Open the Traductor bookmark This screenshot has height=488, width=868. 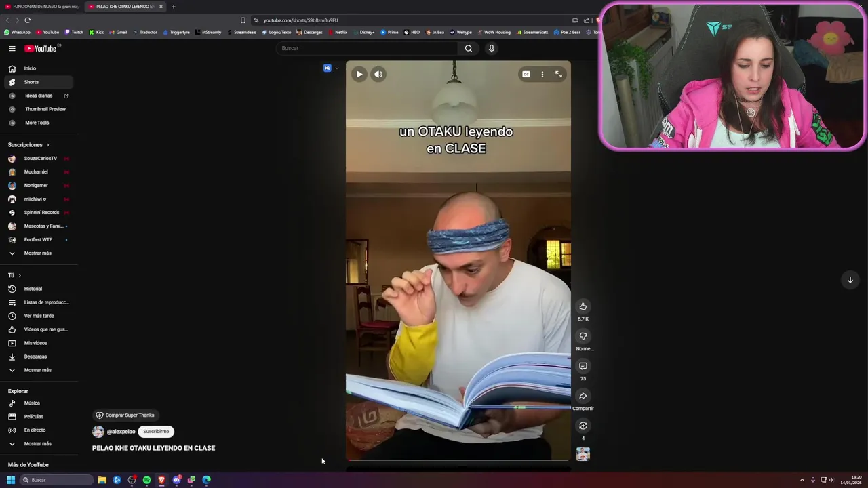coord(145,32)
